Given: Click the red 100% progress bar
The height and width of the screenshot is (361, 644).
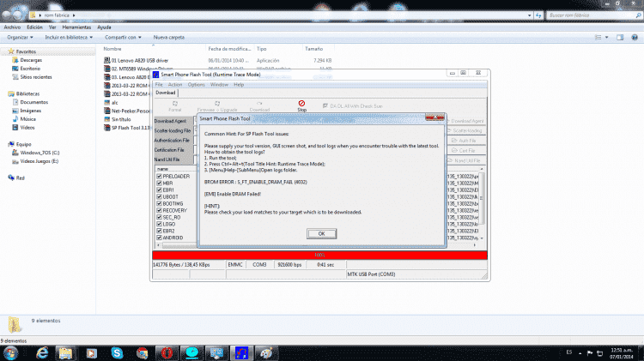Looking at the screenshot, I should pyautogui.click(x=319, y=256).
